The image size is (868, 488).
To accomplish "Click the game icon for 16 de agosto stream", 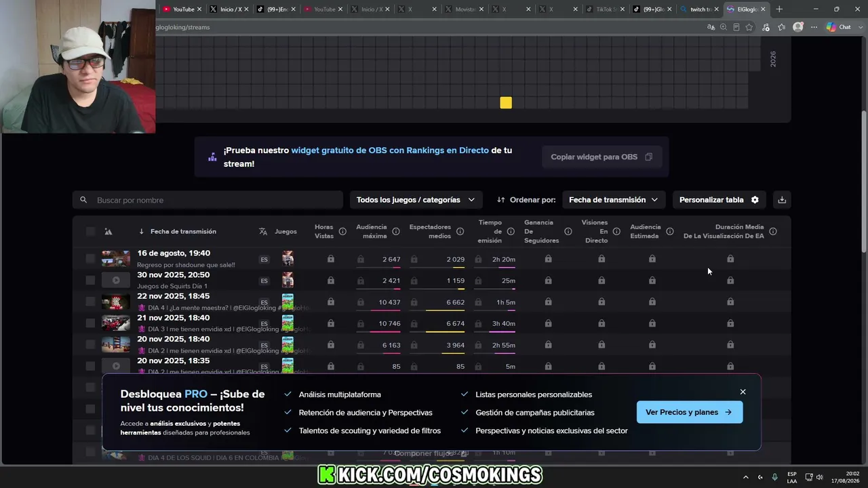I will point(288,258).
